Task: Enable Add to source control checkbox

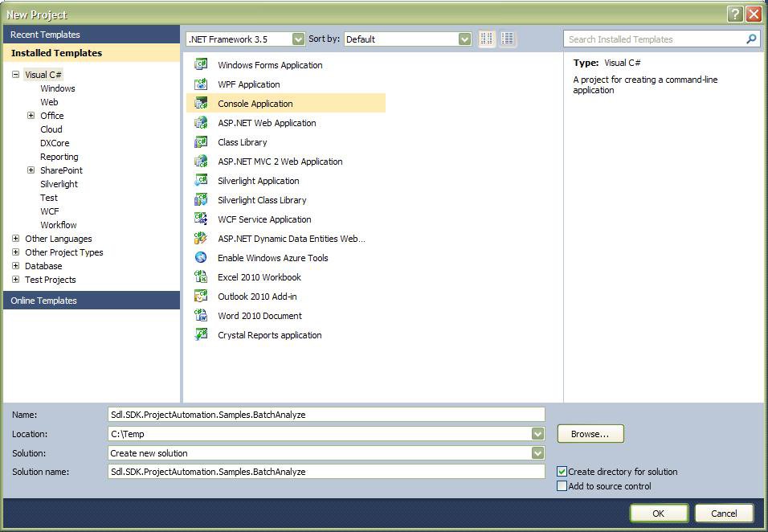Action: point(562,486)
